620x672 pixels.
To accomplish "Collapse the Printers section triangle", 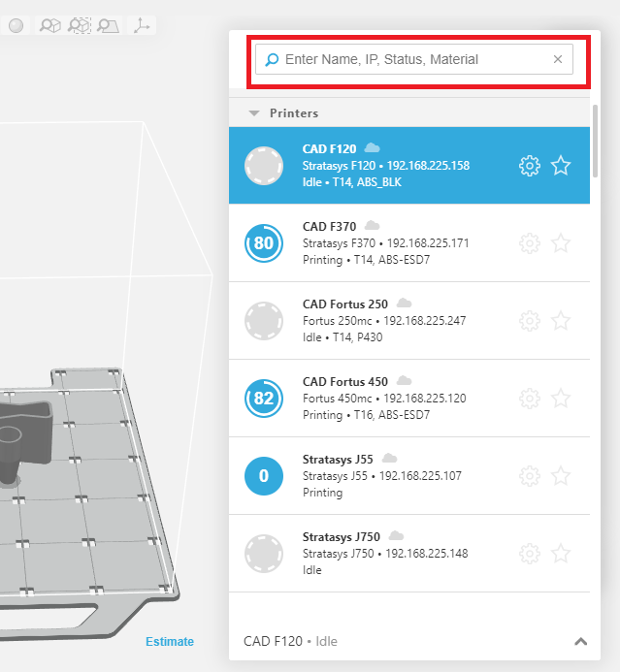I will [254, 113].
